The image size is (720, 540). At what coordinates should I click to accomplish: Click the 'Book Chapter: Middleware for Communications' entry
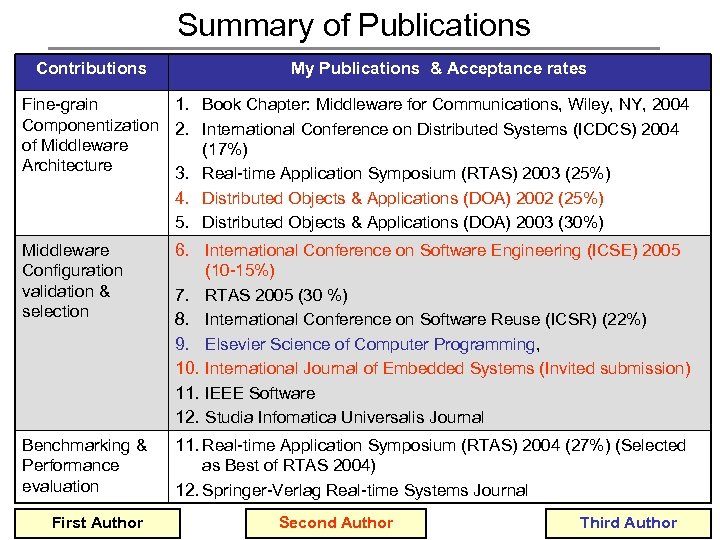(x=432, y=105)
